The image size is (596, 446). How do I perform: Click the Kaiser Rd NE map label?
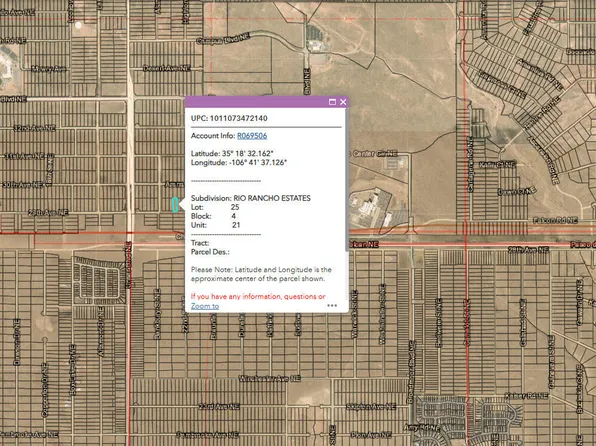[526, 396]
